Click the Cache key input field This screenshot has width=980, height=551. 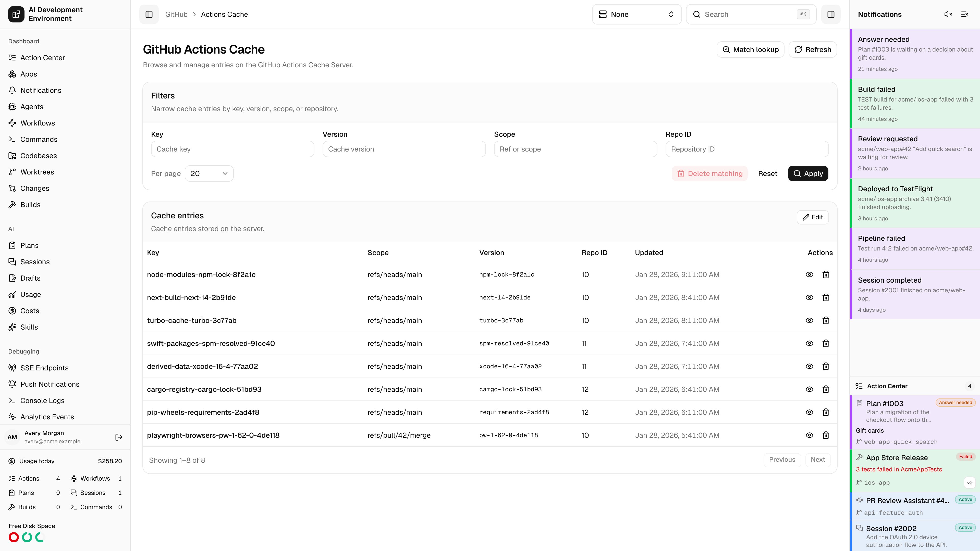232,149
